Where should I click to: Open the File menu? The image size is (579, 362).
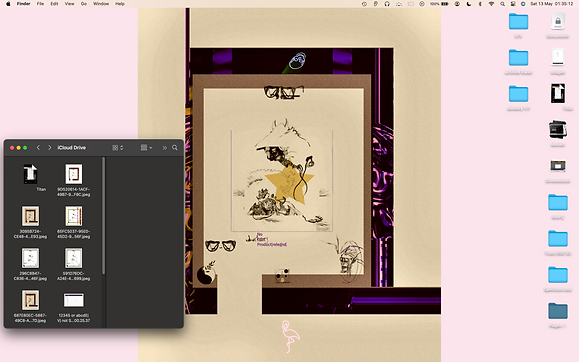coord(40,4)
